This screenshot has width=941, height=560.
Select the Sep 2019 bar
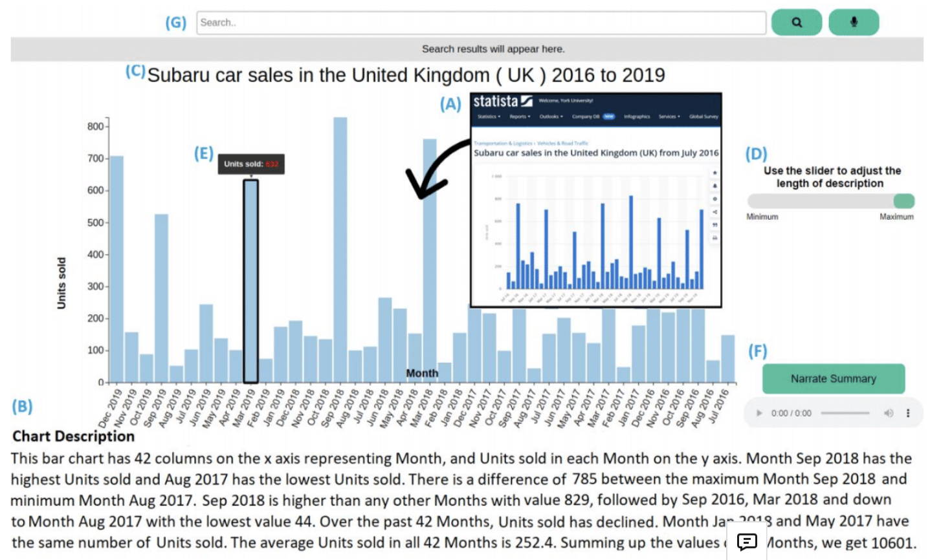pos(161,298)
